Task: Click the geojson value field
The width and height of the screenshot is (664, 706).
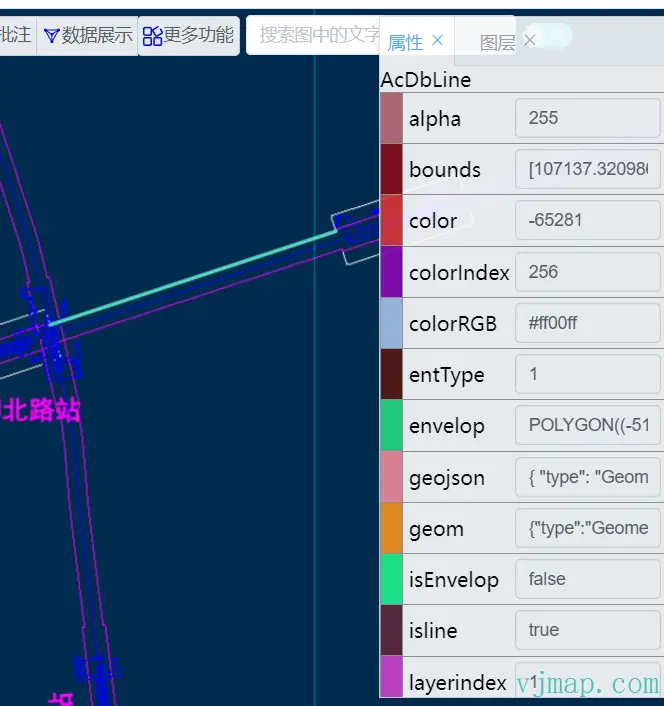Action: tap(587, 477)
